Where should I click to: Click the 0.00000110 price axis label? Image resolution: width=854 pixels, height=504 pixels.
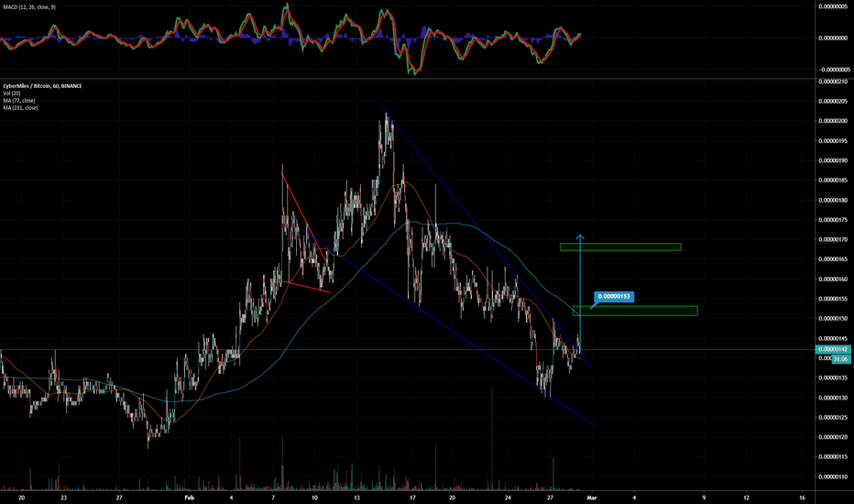(x=833, y=477)
